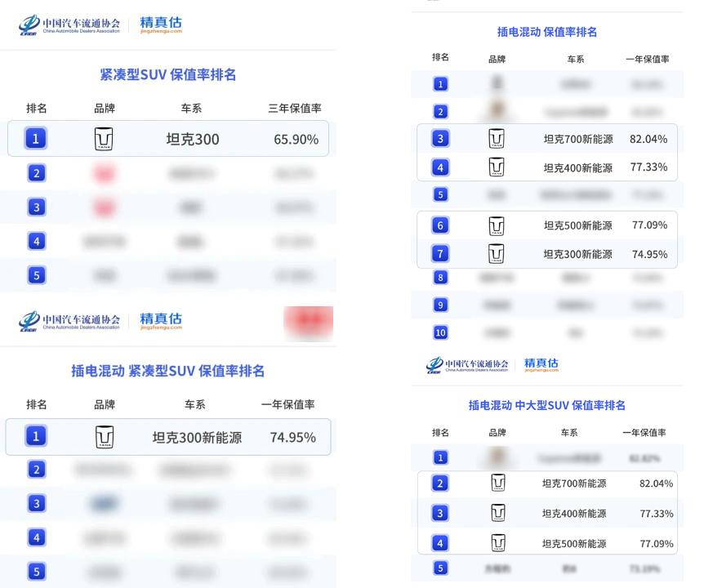Click the Tank logo in rank 3 row 坦克700新能源
This screenshot has width=704, height=588.
coord(497,138)
